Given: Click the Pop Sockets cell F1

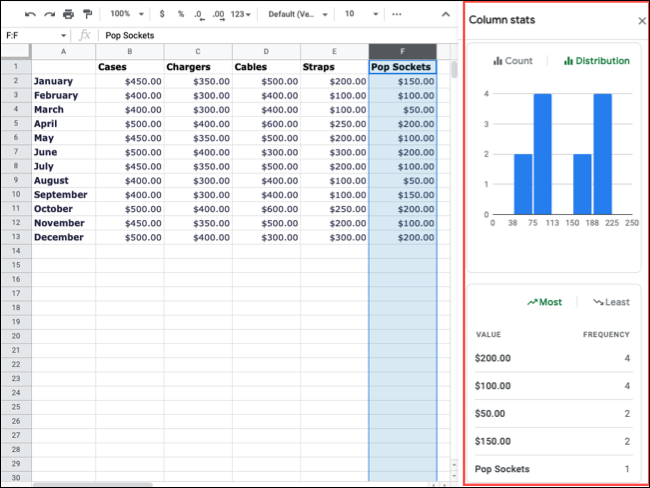Looking at the screenshot, I should (403, 67).
